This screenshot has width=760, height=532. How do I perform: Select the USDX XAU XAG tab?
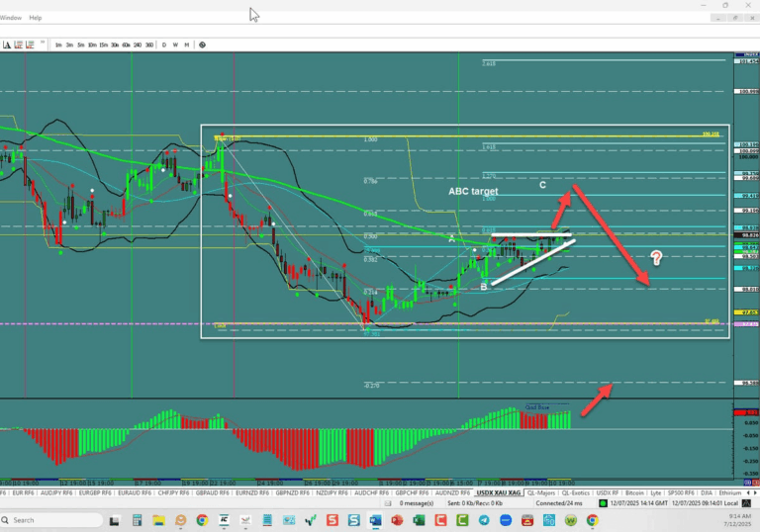point(499,492)
